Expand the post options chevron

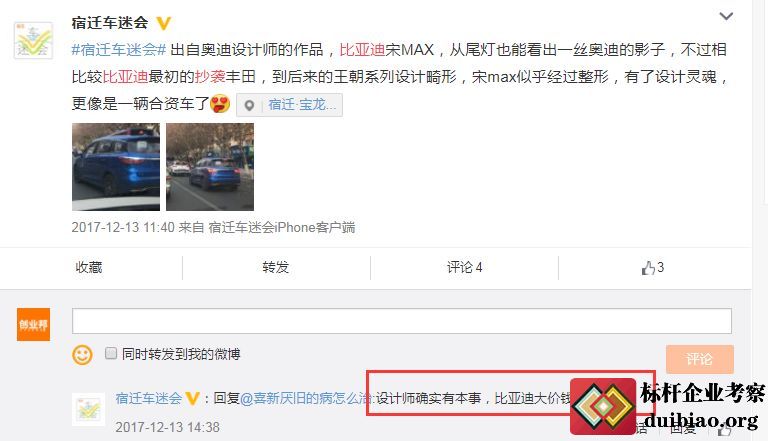click(726, 16)
